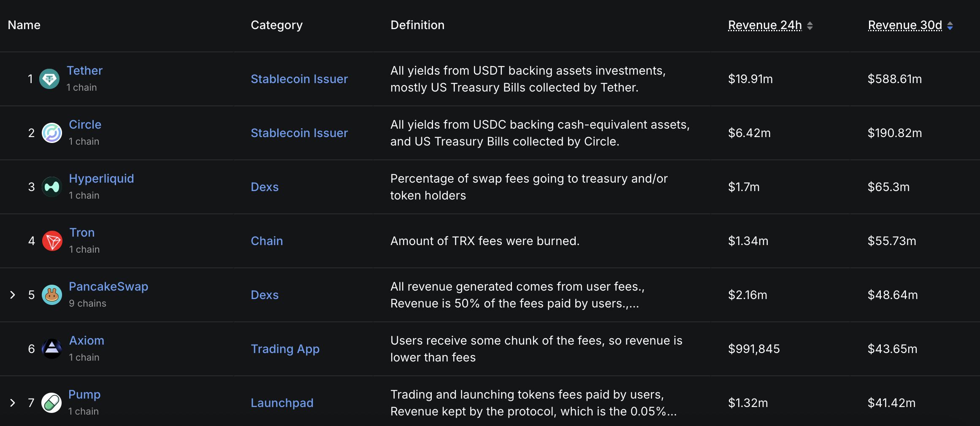Screen dimensions: 980x426
Task: Open the Tether protocol link
Action: point(84,70)
